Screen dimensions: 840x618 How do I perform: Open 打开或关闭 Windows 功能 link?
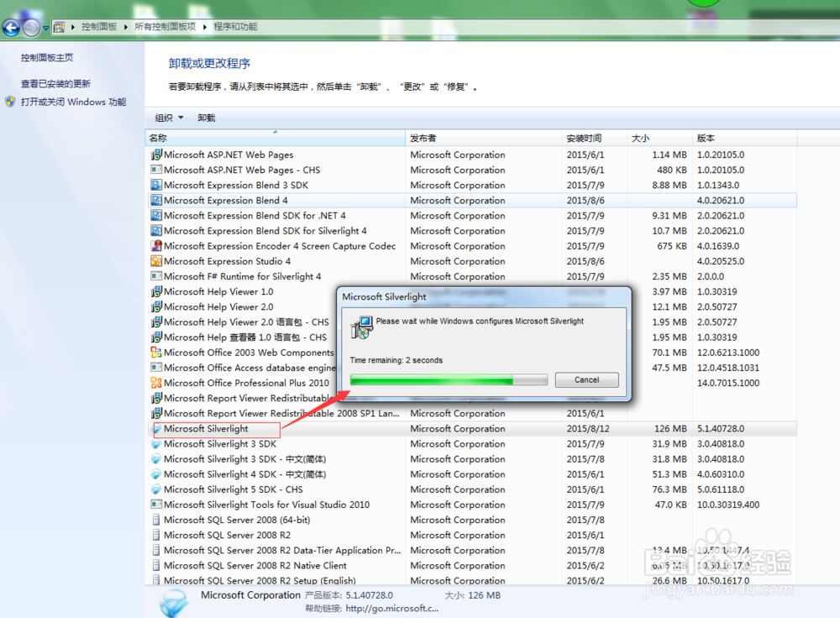pyautogui.click(x=73, y=102)
